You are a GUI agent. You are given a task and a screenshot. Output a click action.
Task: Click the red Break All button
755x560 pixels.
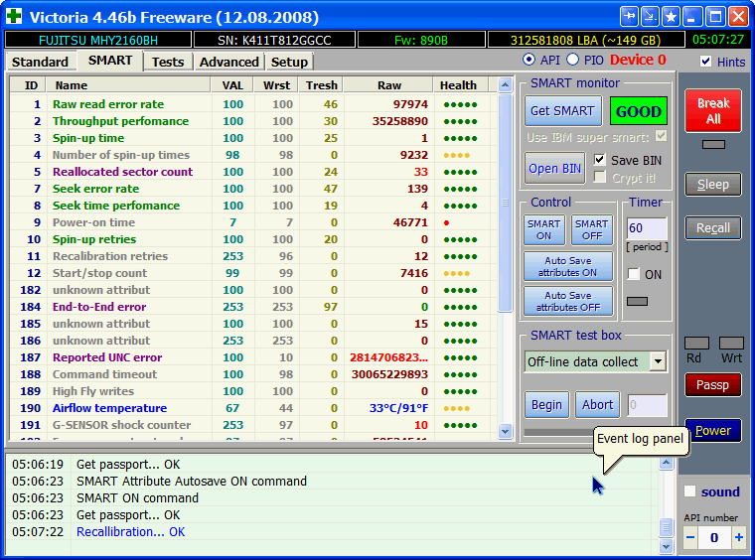[713, 111]
